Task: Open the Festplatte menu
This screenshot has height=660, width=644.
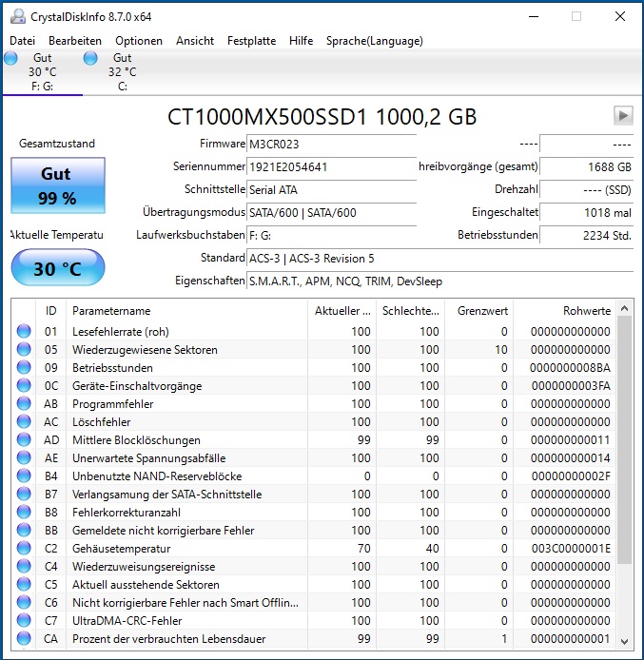Action: [252, 41]
